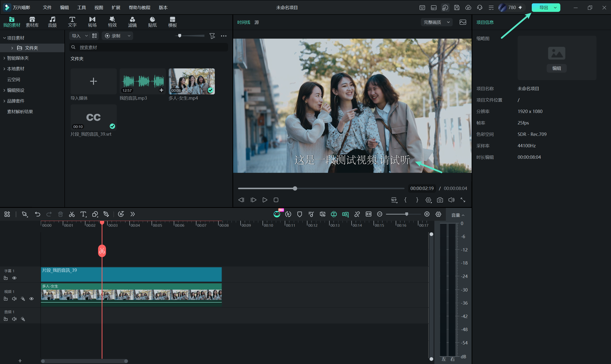Click the fullscreen preview expand icon
This screenshot has width=611, height=364.
pyautogui.click(x=463, y=200)
